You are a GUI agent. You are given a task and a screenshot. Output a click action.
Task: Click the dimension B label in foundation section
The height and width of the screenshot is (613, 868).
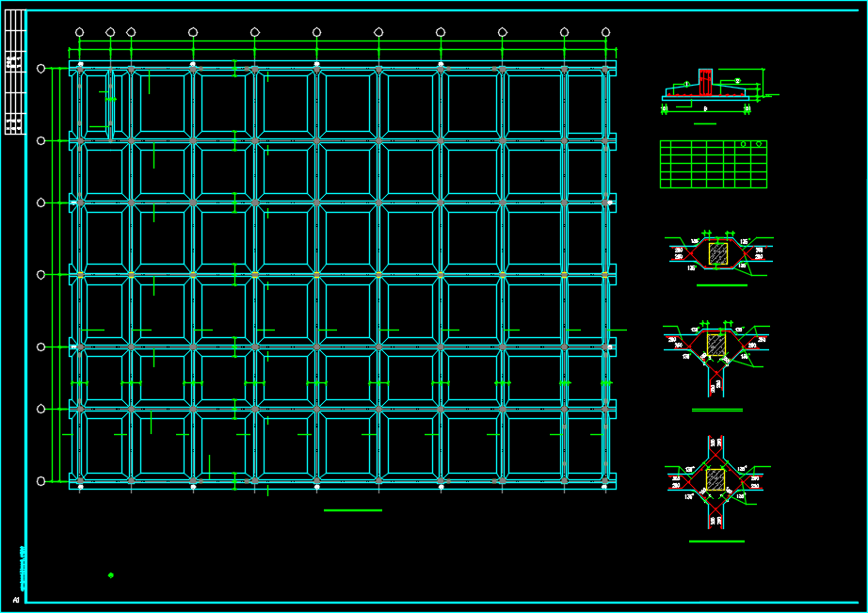point(705,109)
